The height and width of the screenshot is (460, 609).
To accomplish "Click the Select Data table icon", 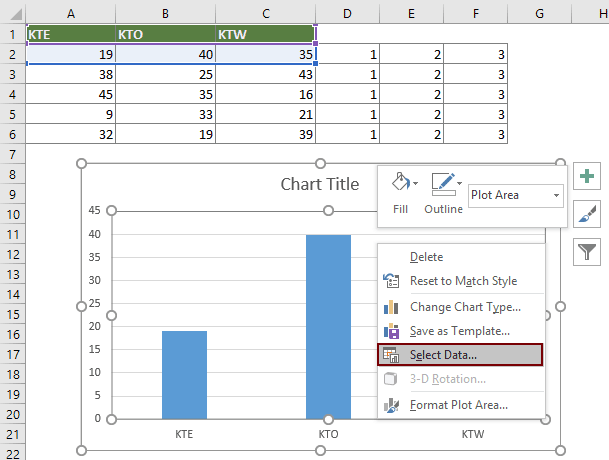I will [x=391, y=355].
